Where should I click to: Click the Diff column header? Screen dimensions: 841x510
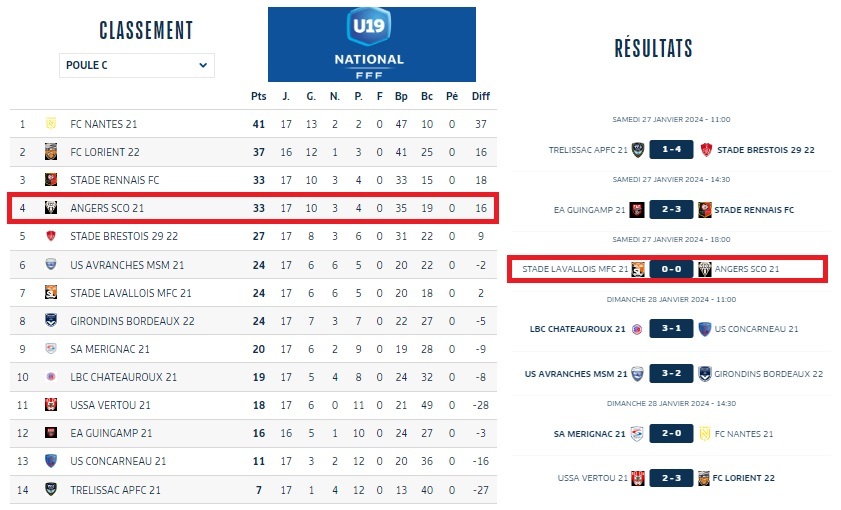pyautogui.click(x=481, y=96)
